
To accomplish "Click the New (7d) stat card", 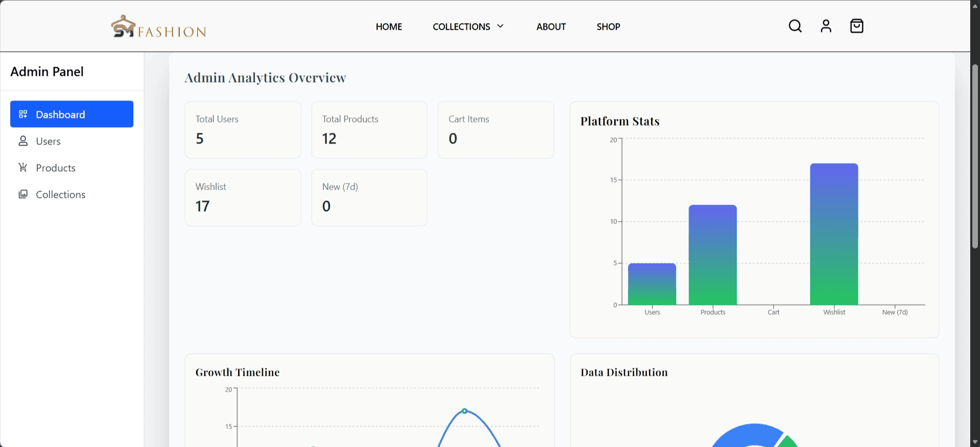I will [369, 197].
